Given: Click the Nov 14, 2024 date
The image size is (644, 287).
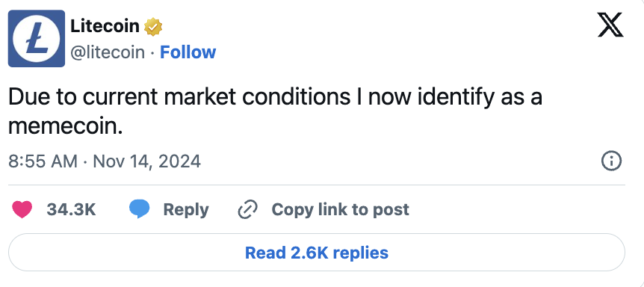Looking at the screenshot, I should pyautogui.click(x=147, y=161).
